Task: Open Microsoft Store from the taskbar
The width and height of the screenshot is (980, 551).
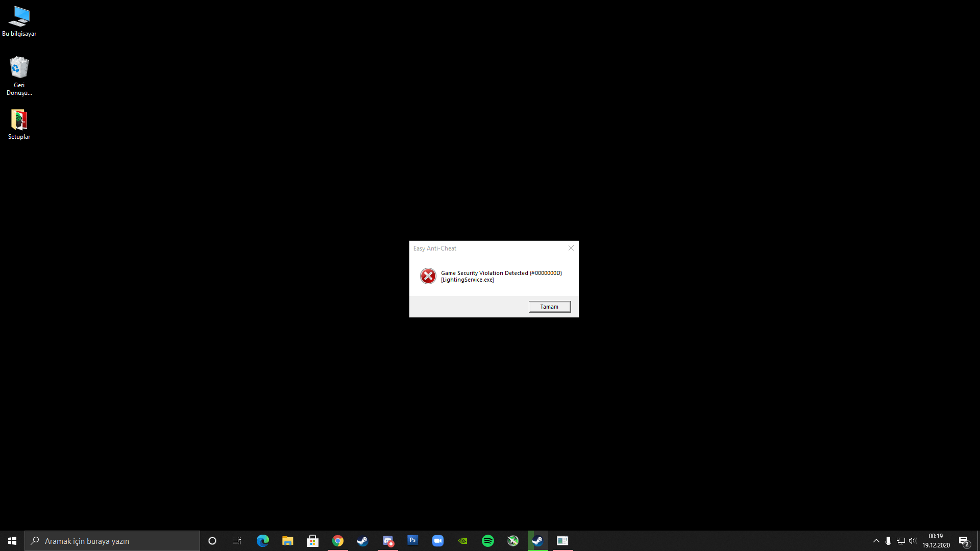Action: pos(312,541)
